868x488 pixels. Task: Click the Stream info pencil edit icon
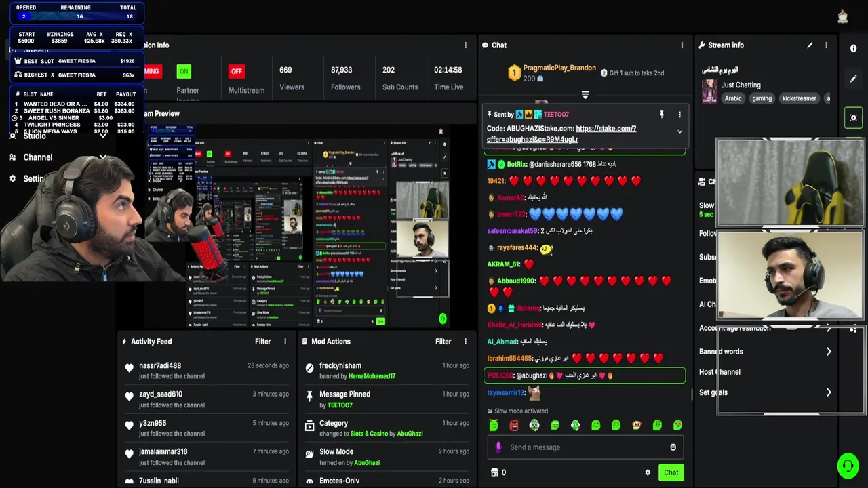pos(810,45)
